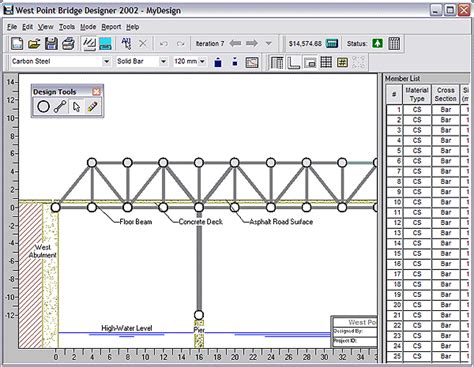Toggle the rulers display
474x367 pixels.
pos(293,62)
